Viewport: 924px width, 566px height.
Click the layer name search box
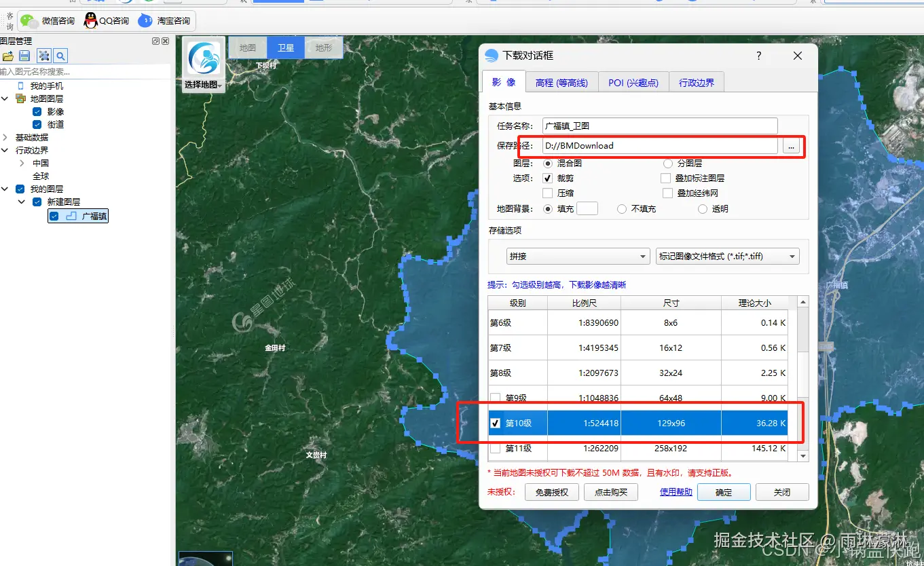[84, 71]
